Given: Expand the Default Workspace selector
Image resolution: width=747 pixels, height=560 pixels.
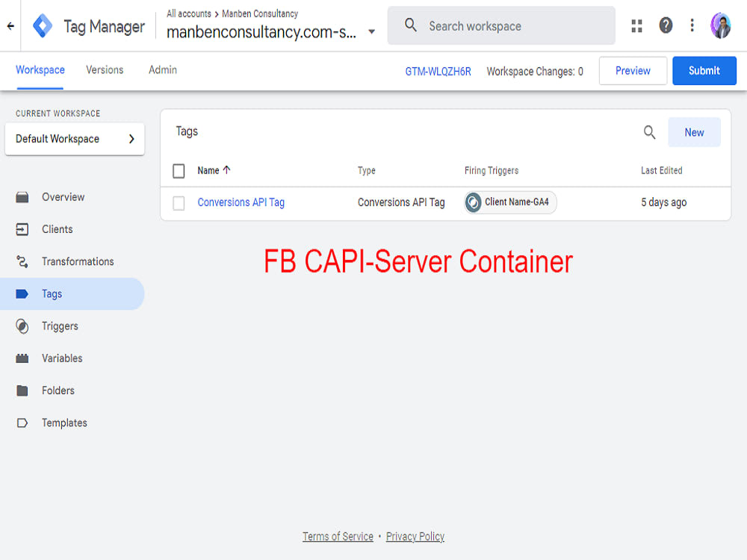Looking at the screenshot, I should point(75,139).
